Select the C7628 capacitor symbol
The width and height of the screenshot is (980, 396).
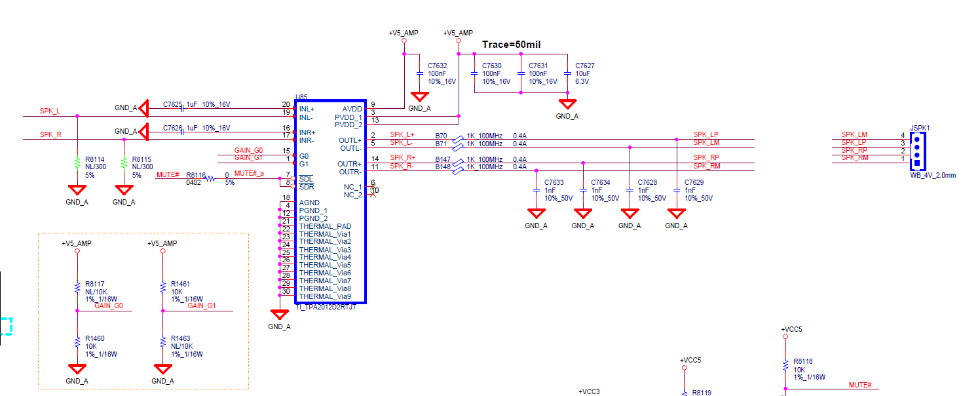(x=630, y=190)
